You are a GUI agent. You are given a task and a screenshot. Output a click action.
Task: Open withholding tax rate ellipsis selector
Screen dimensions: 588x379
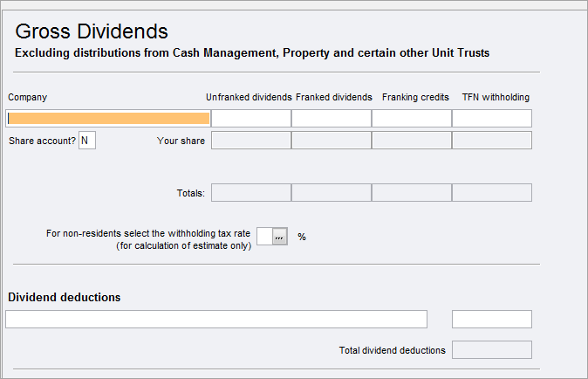coord(280,237)
